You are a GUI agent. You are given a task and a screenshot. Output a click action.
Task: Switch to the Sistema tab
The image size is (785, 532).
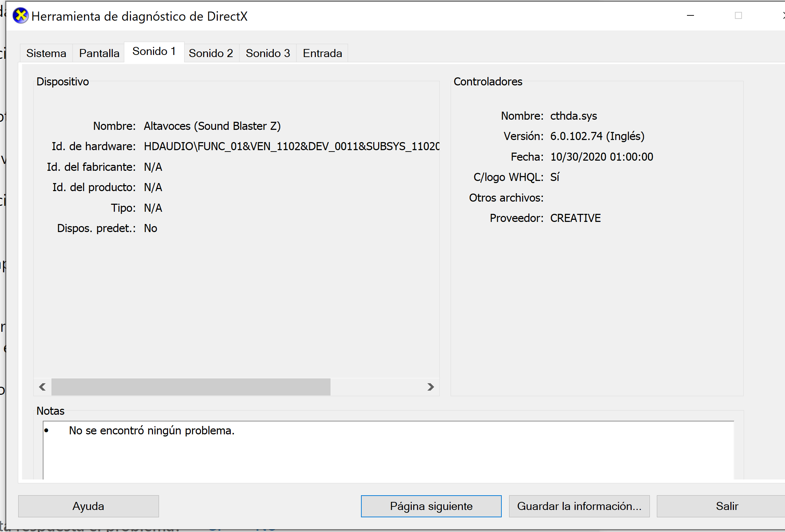(x=46, y=53)
